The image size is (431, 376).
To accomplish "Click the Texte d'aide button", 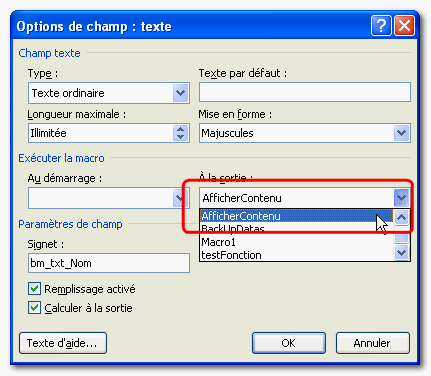I will coord(63,343).
